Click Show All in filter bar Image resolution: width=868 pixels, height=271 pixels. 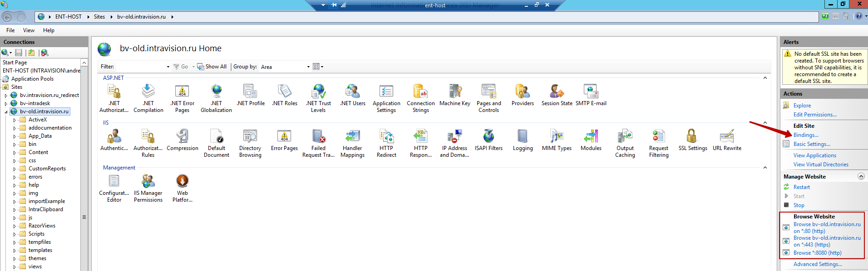click(x=212, y=67)
